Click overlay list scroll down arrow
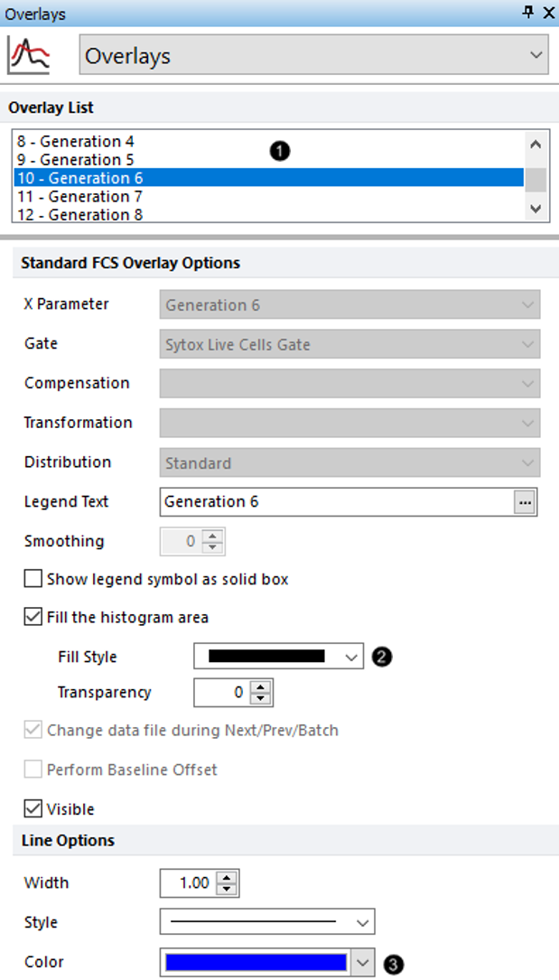 click(536, 209)
